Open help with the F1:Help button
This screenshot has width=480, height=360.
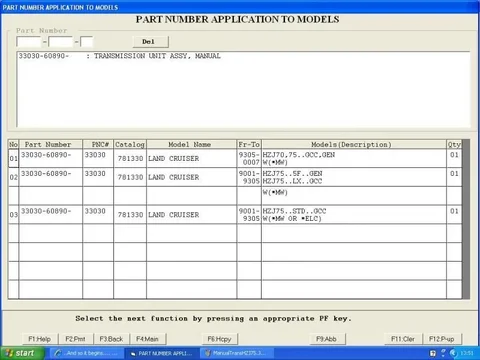(40, 339)
